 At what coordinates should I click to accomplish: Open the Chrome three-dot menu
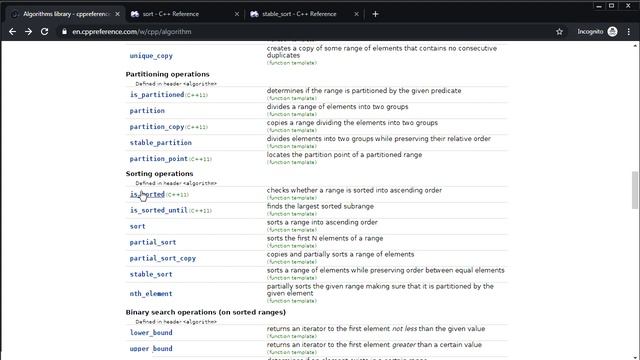pyautogui.click(x=629, y=32)
